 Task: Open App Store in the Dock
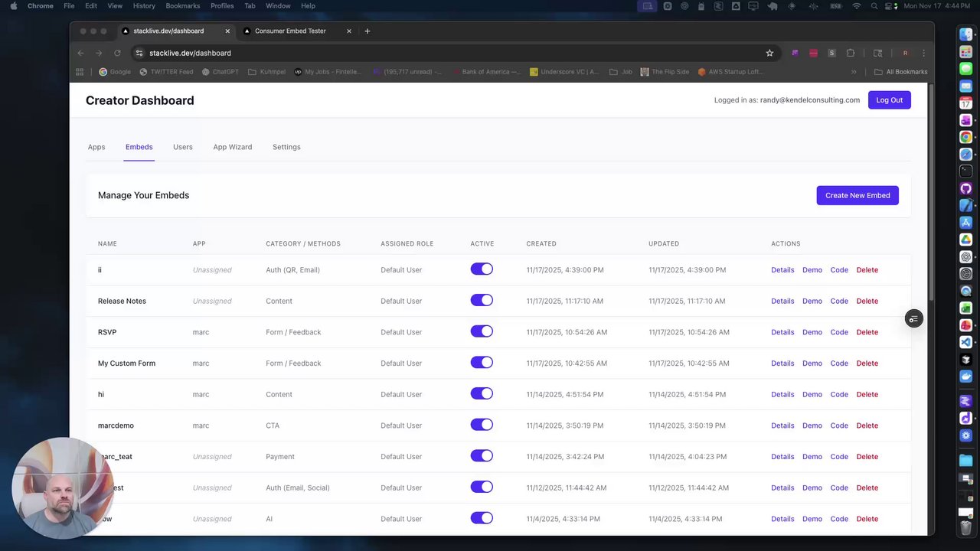pyautogui.click(x=966, y=223)
